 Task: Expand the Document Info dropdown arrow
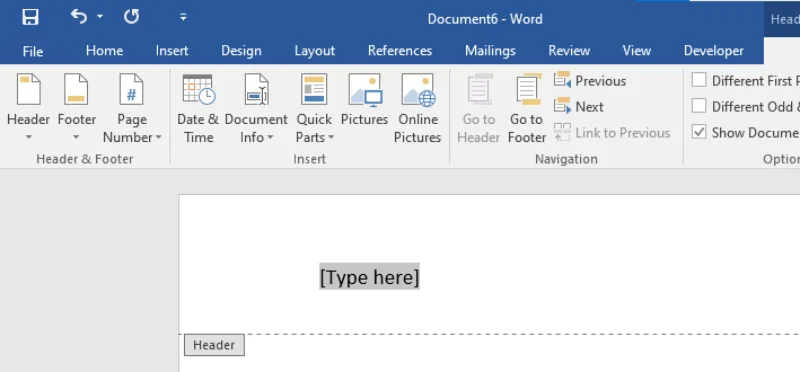point(270,137)
